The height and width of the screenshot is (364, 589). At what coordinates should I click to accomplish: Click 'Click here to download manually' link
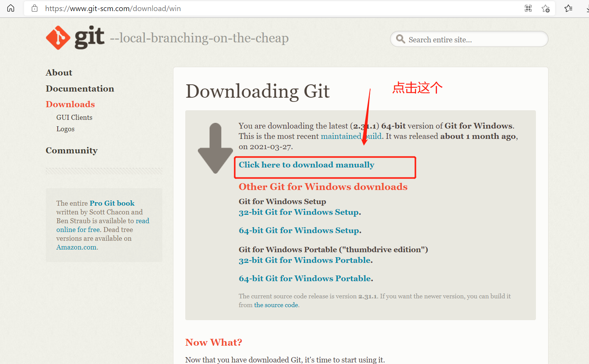point(306,165)
